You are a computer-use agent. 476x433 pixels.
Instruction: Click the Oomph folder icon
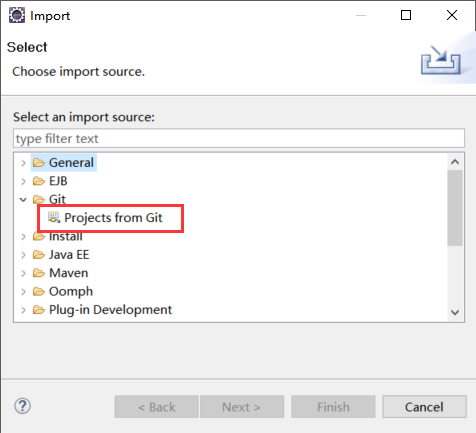[39, 291]
